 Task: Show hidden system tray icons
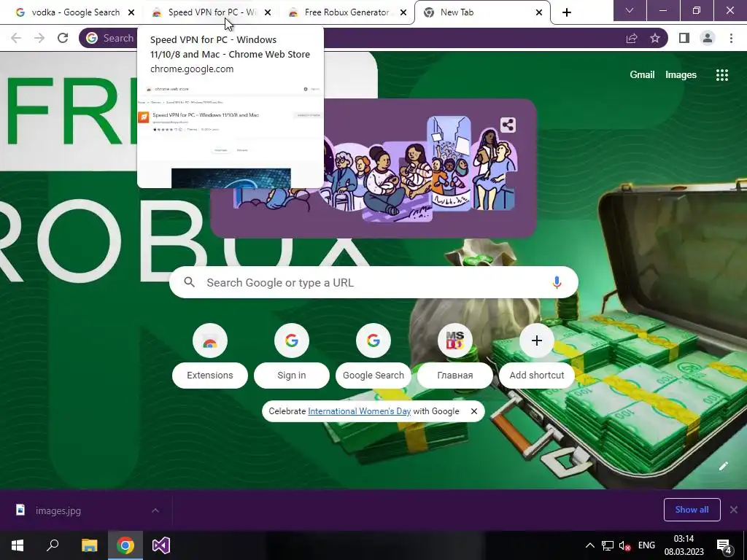click(x=589, y=545)
